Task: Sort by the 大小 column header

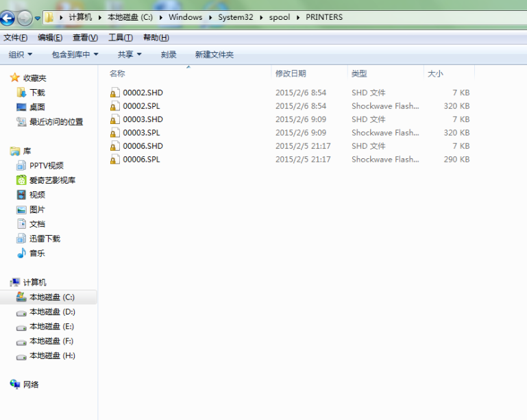Action: 436,73
